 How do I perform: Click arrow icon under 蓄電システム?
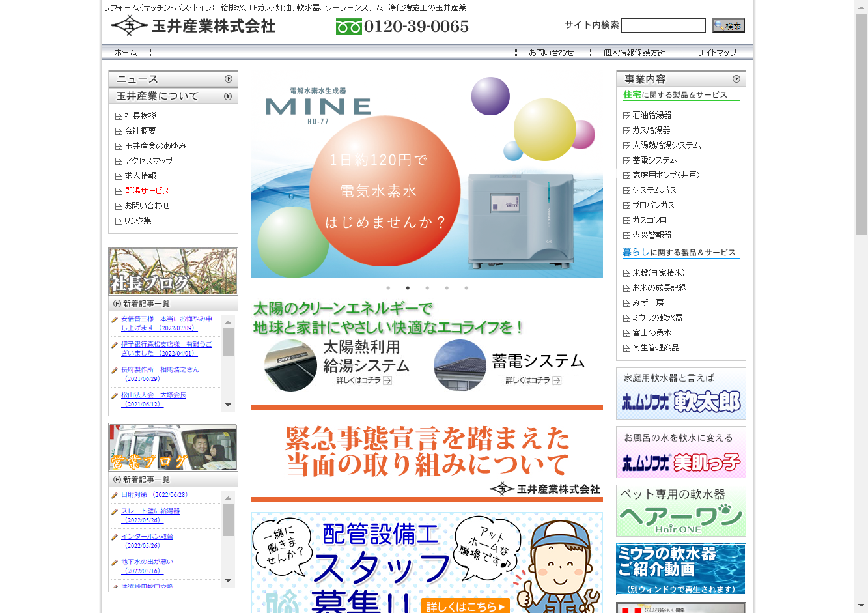[557, 380]
